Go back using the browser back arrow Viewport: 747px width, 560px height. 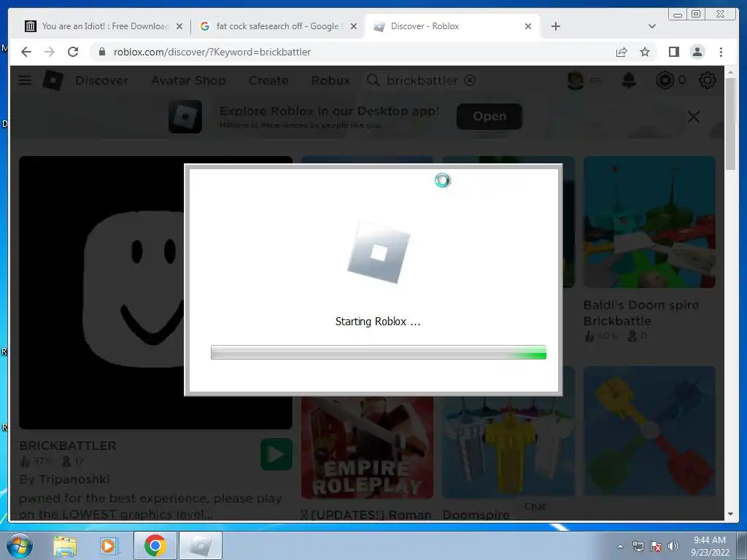(x=26, y=52)
